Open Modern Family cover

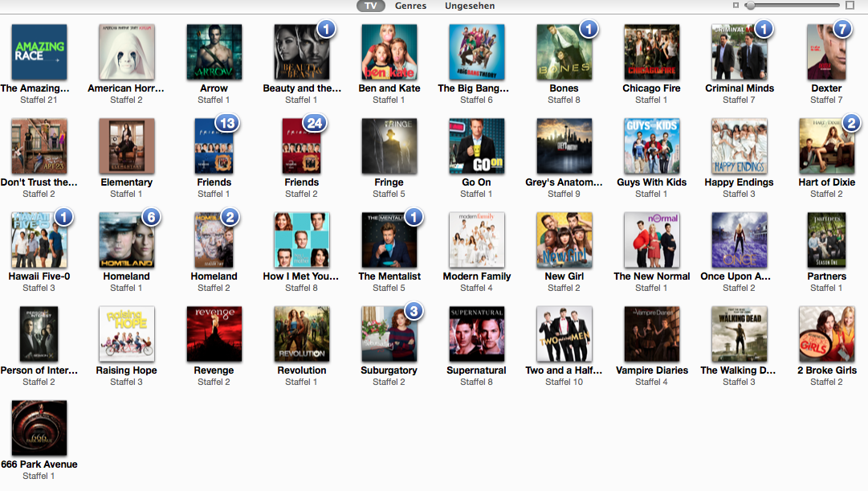(476, 240)
